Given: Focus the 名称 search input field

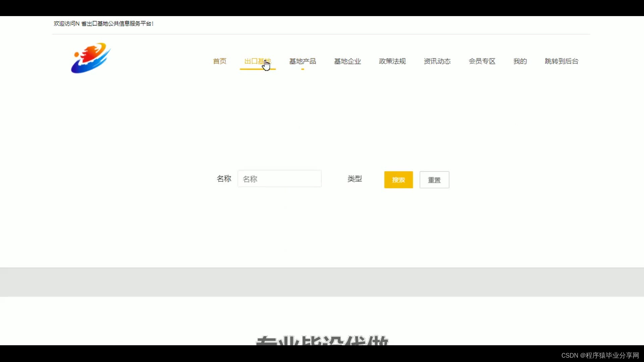Looking at the screenshot, I should [x=279, y=179].
